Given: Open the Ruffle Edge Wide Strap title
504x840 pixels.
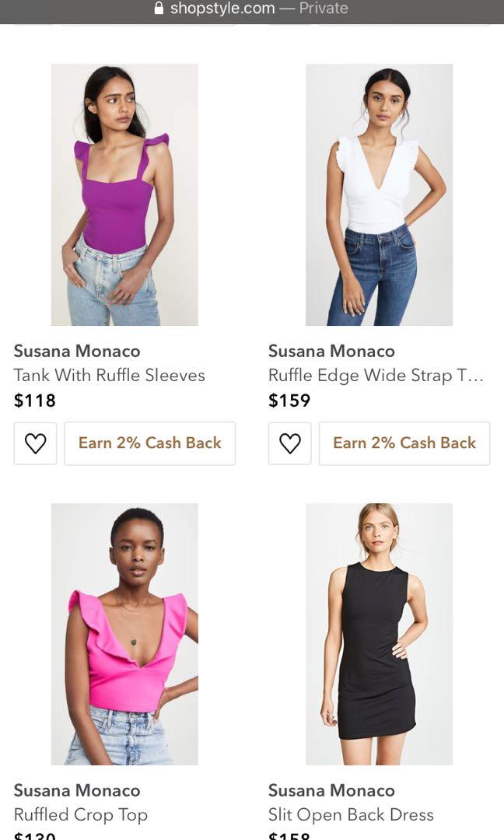Looking at the screenshot, I should click(376, 376).
